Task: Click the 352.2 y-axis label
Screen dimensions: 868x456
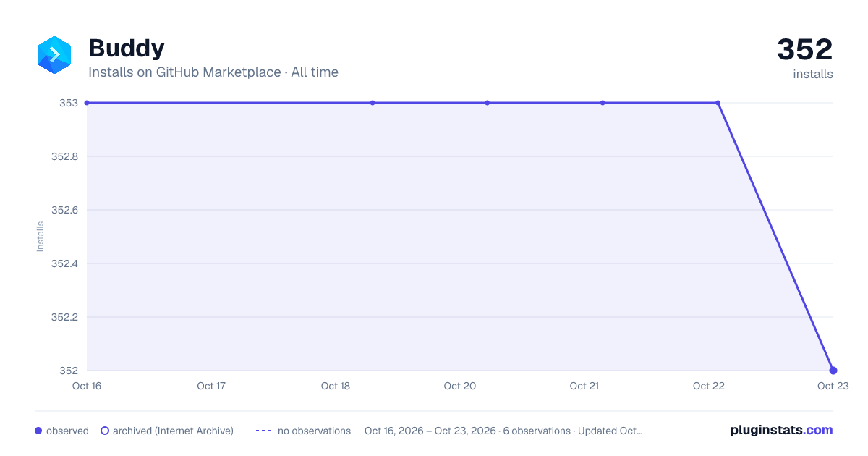Action: coord(65,317)
